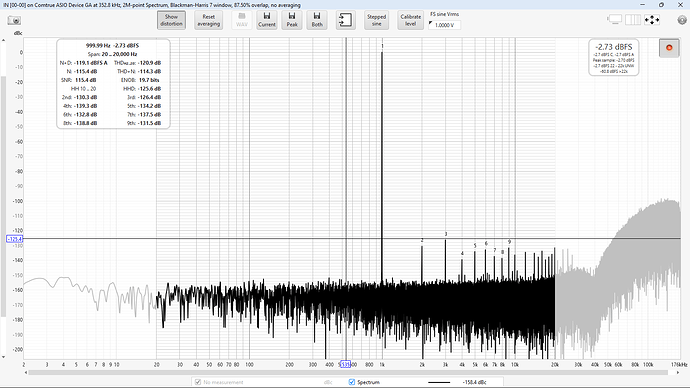Screen dimensions: 690x388
Task: Click harmonic marker 3 on the graph
Action: coord(446,234)
